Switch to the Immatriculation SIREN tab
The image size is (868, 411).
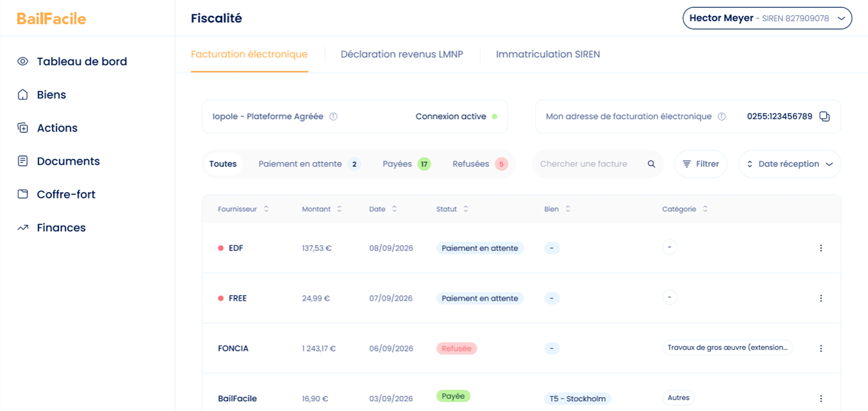click(548, 54)
